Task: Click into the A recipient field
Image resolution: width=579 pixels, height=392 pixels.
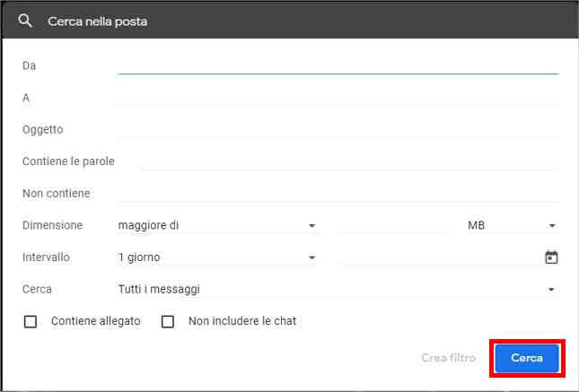Action: 338,97
